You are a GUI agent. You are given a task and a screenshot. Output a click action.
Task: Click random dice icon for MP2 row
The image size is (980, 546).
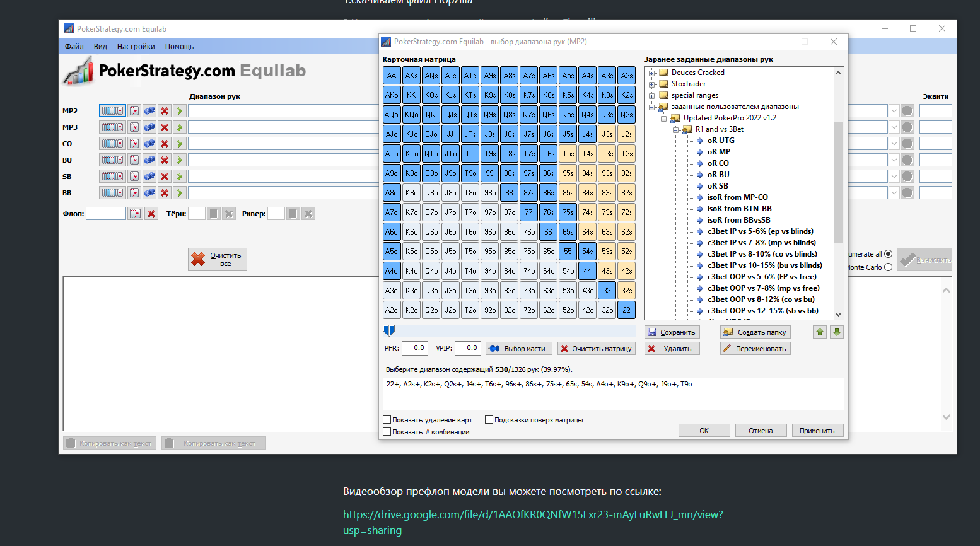coord(149,111)
